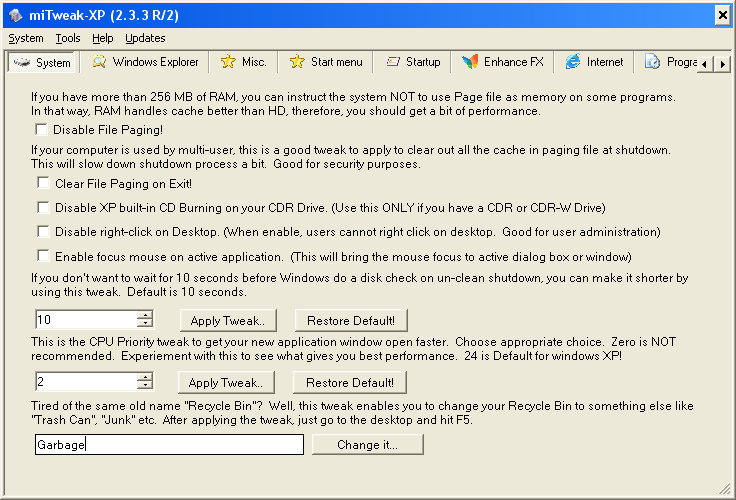Restore Default for CPU Priority value
The image size is (736, 500).
350,383
